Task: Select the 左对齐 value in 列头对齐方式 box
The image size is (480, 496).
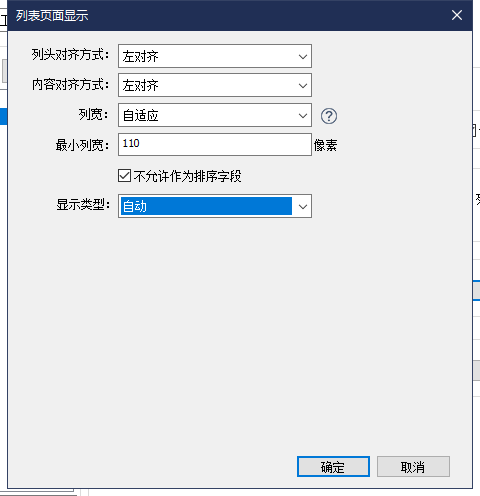Action: pos(140,56)
